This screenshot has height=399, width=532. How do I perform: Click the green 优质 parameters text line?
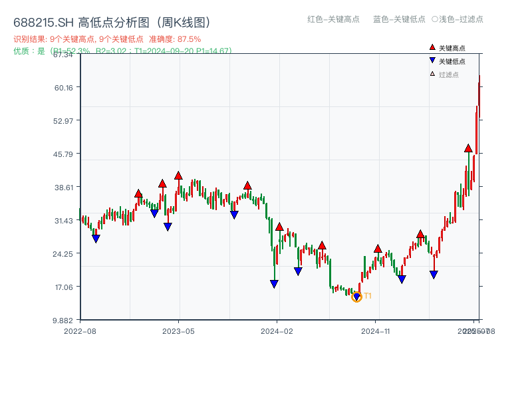pyautogui.click(x=122, y=51)
